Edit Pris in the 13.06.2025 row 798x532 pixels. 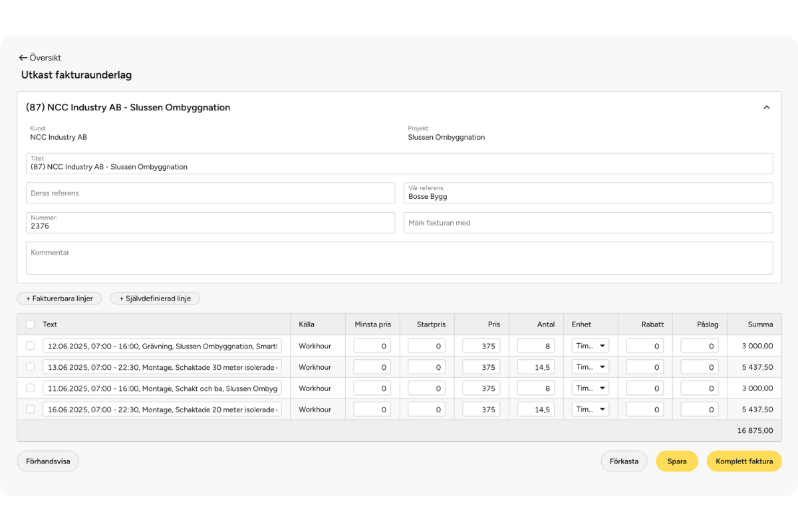(481, 367)
